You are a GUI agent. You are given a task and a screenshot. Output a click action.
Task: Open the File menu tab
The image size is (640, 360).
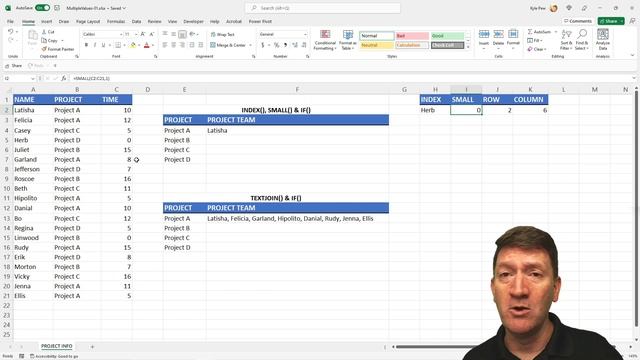[10, 21]
